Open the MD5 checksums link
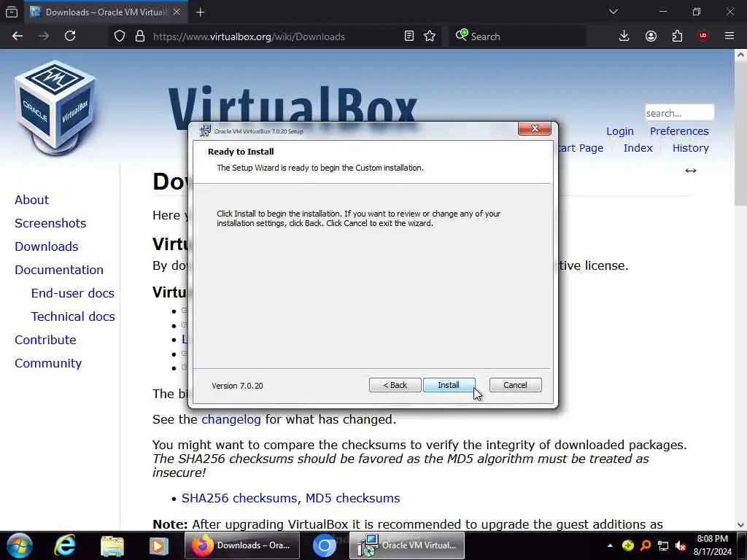The image size is (747, 560). pyautogui.click(x=352, y=498)
